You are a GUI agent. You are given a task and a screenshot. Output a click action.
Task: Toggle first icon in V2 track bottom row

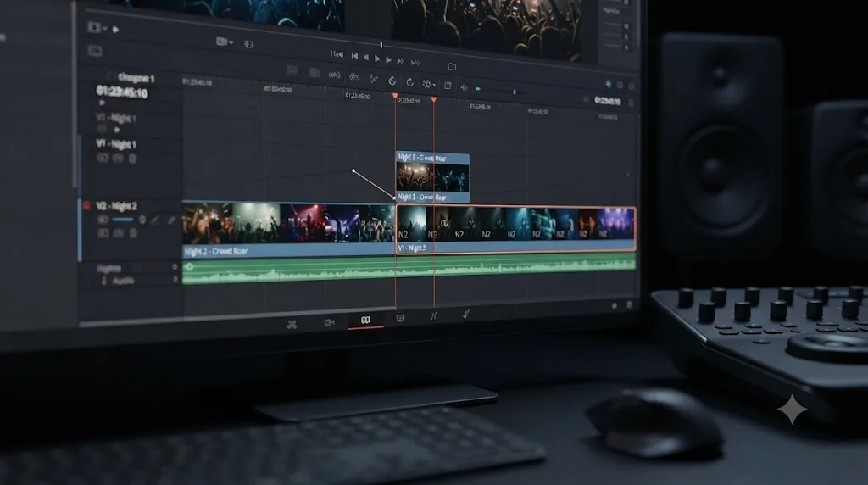(x=103, y=233)
